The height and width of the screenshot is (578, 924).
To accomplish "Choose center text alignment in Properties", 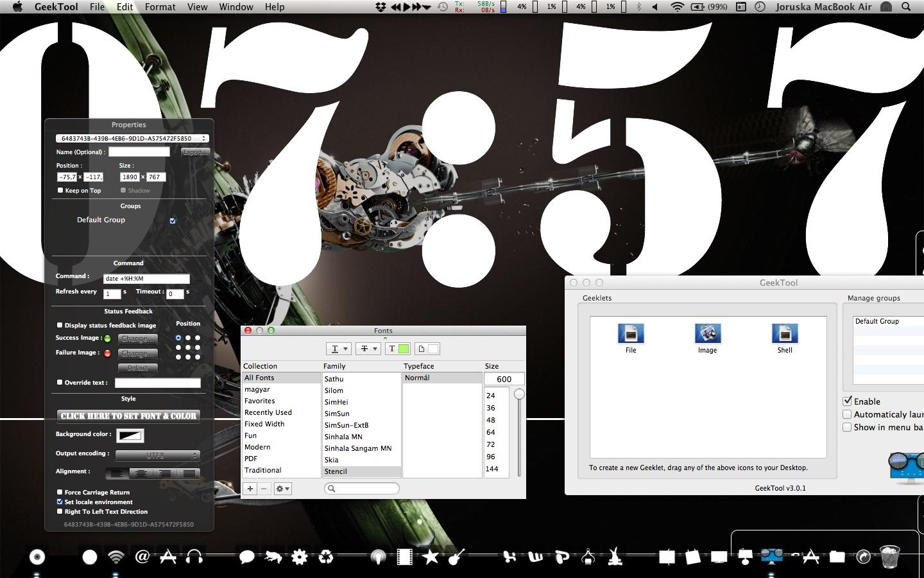I will click(141, 473).
